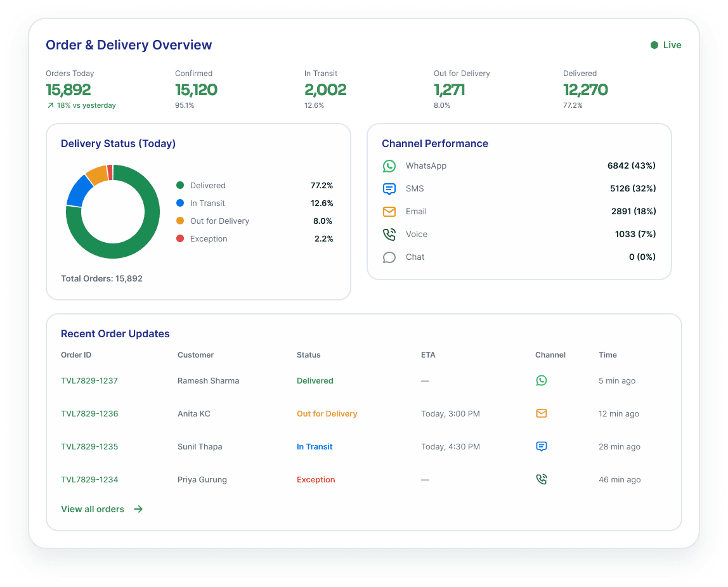This screenshot has height=587, width=728.
Task: Open order TVL7829-1237
Action: tap(89, 380)
